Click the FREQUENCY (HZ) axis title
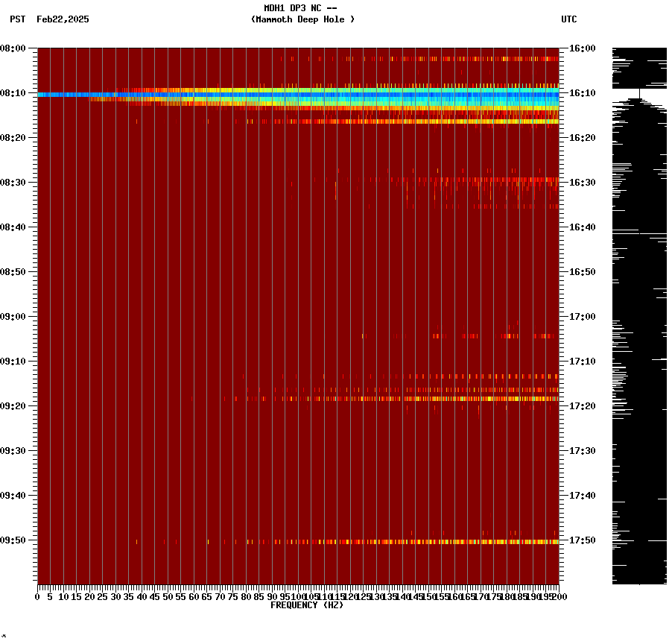Viewport: 672px width, 644px height. click(307, 605)
